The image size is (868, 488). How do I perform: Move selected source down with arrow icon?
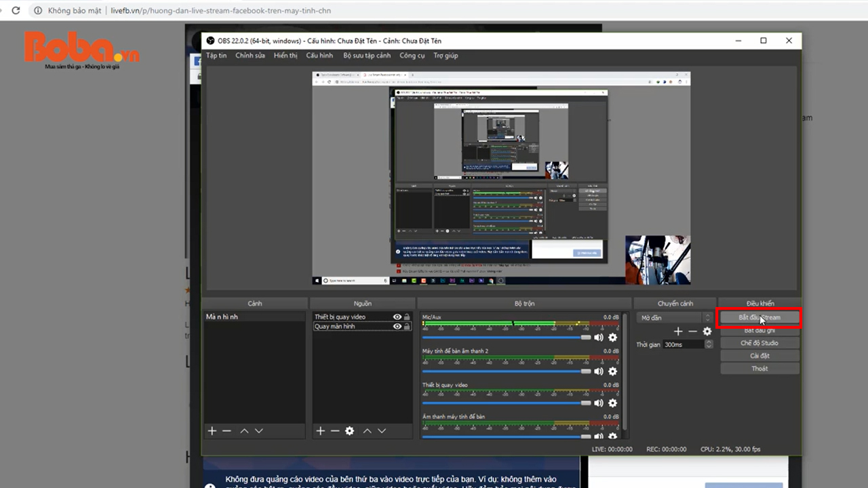tap(382, 431)
